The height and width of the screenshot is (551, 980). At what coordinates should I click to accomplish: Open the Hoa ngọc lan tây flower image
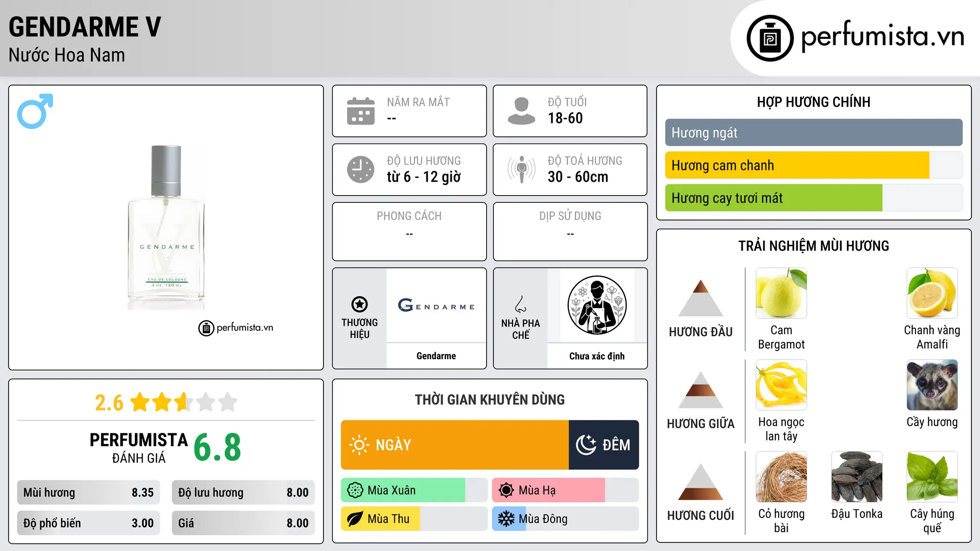781,385
